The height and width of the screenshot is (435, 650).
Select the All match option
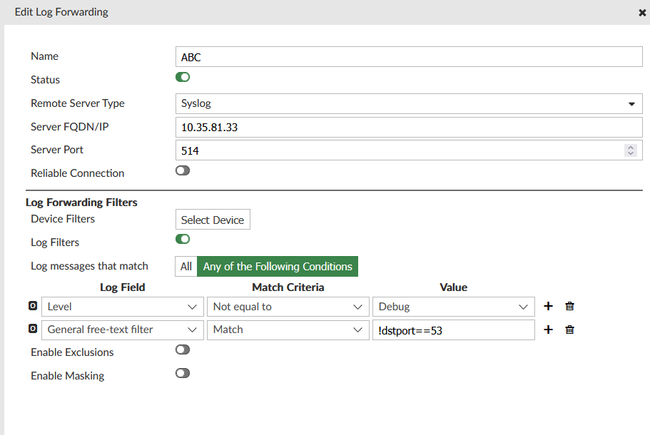(186, 266)
